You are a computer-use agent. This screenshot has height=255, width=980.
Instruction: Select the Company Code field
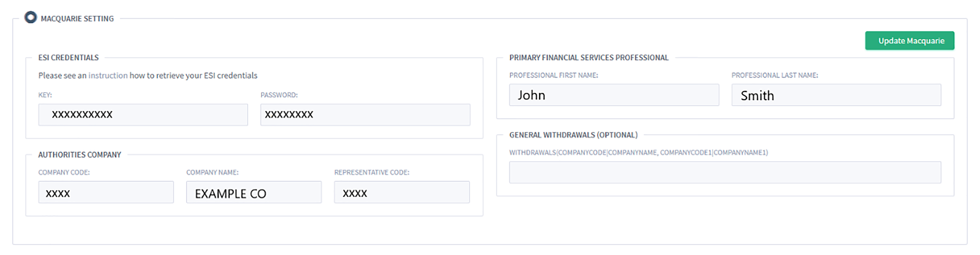[106, 192]
